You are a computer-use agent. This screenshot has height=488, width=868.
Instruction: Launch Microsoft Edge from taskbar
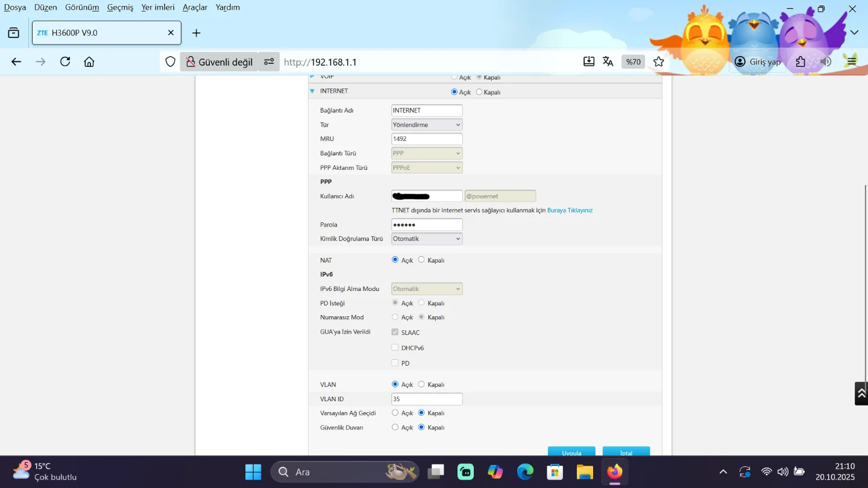pyautogui.click(x=525, y=472)
